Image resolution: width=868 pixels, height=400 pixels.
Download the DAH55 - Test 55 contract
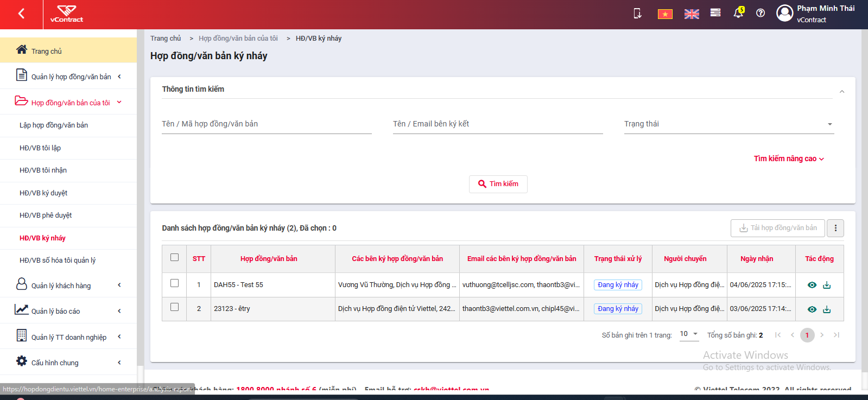point(827,285)
